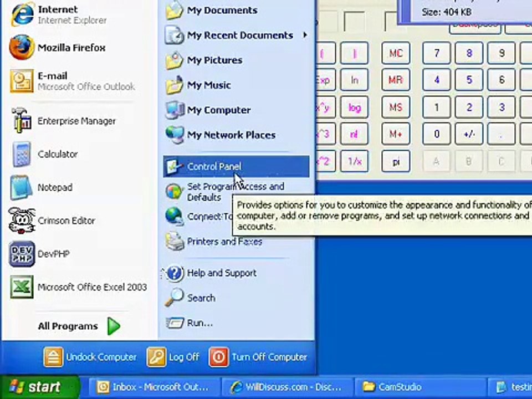Switch to Inbox - Microsoft Outlook taskbar button
Viewport: 532px width, 399px height.
click(x=154, y=387)
